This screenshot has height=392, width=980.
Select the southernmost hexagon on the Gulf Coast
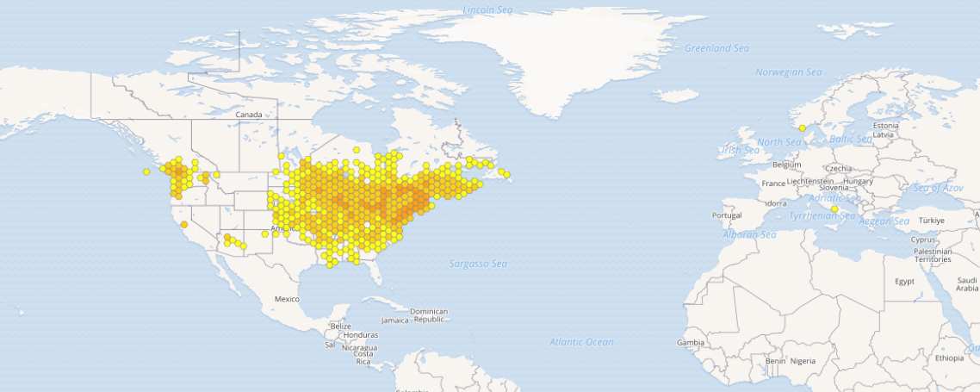(x=330, y=264)
